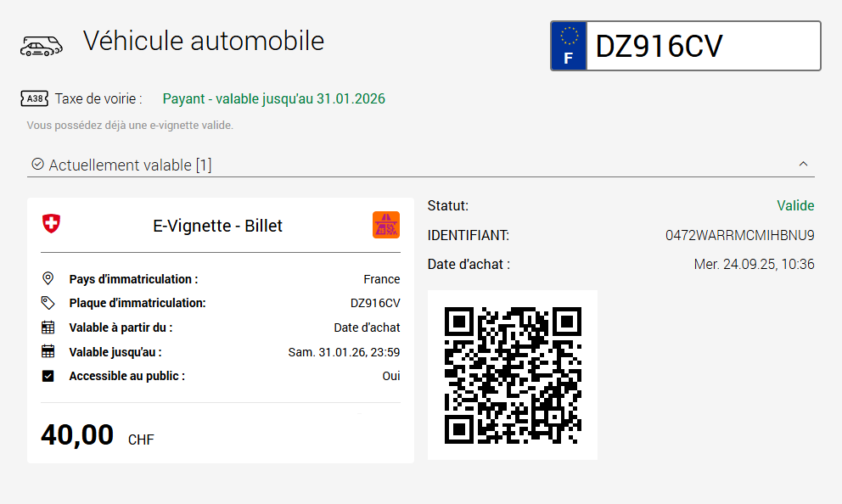Open the e-vignette QR code
The width and height of the screenshot is (842, 504).
coord(513,375)
